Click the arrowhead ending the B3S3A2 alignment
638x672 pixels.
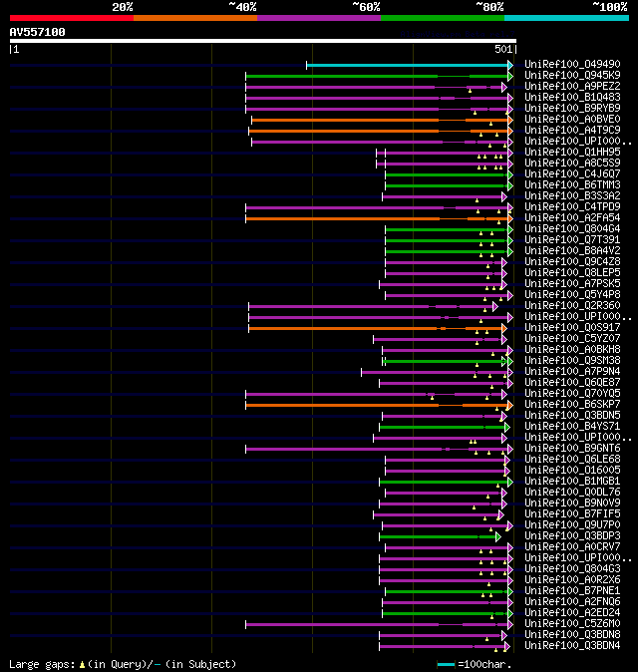coord(504,197)
